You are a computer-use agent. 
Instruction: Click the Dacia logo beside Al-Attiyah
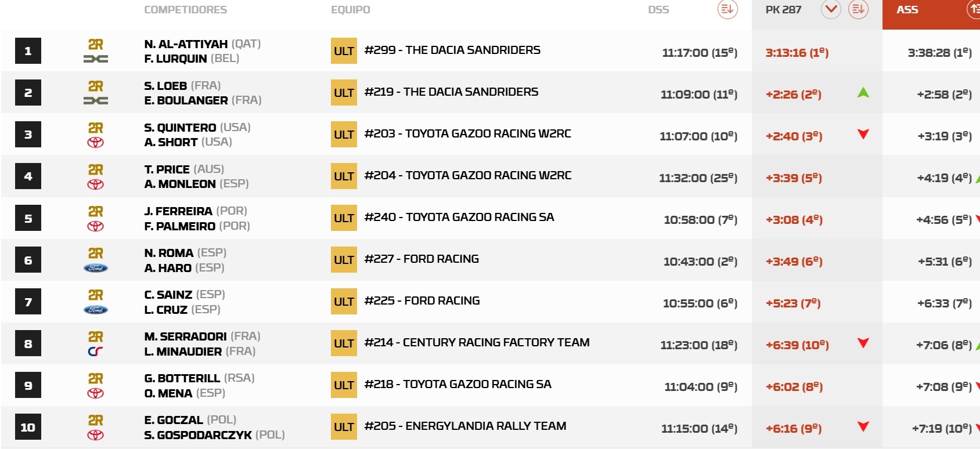tap(96, 59)
